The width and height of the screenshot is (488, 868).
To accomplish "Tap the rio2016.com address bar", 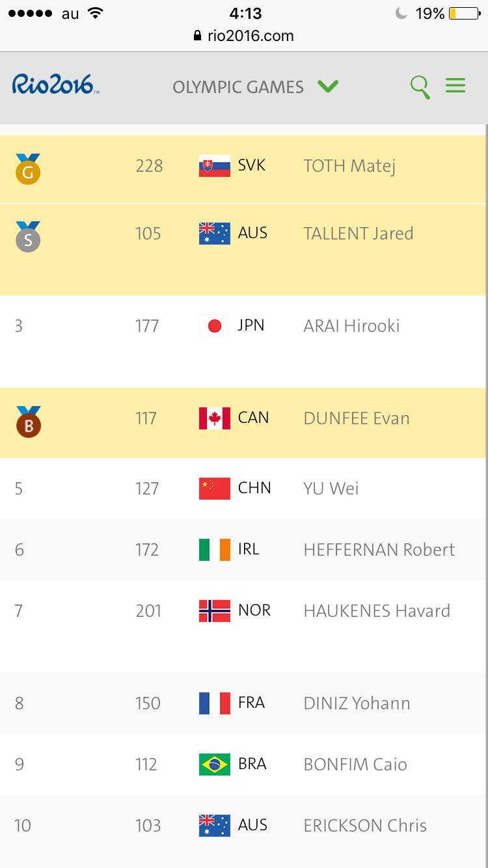I will (244, 36).
